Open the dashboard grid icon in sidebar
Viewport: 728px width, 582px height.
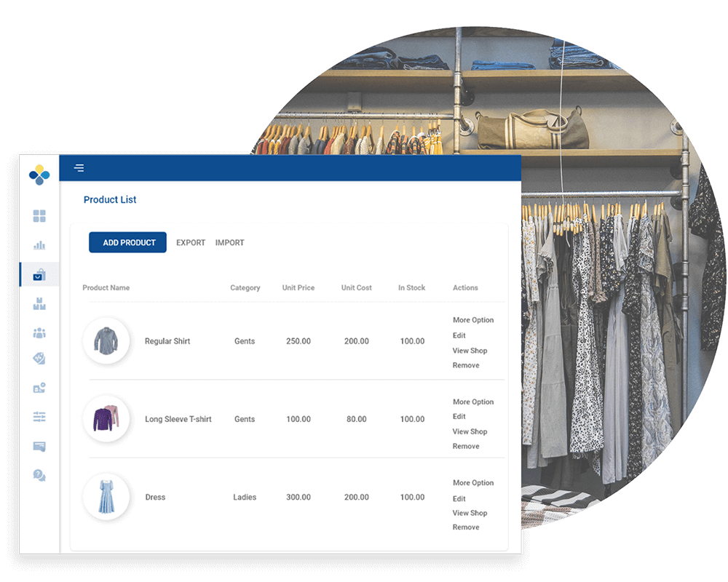pos(39,216)
